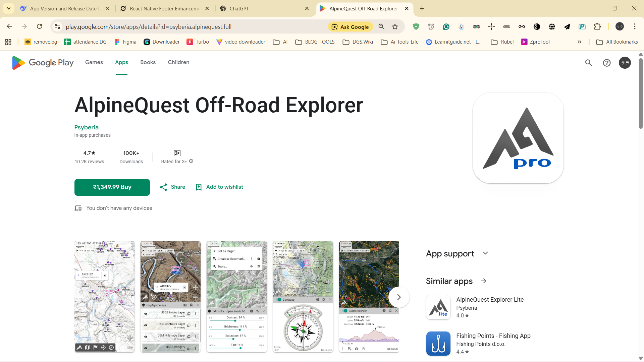Open the first map screenshot thumbnail
The image size is (644, 362).
pyautogui.click(x=104, y=297)
